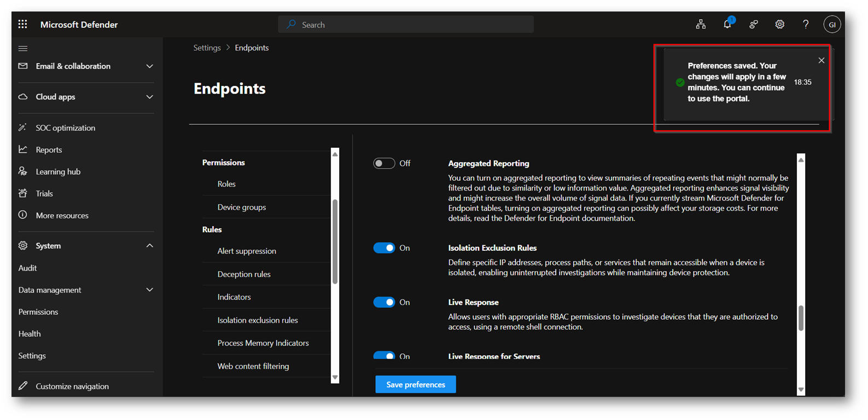The width and height of the screenshot is (868, 420).
Task: Turn on the Aggregated Reporting toggle
Action: 384,163
